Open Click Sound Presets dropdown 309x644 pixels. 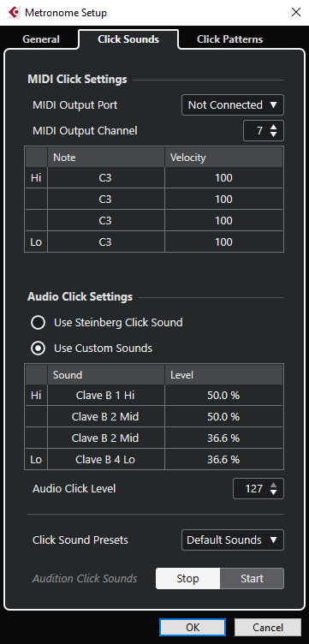click(233, 540)
